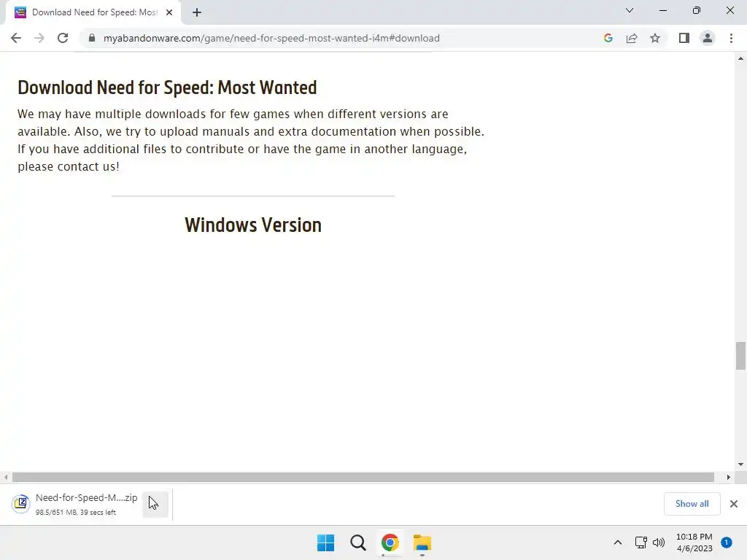This screenshot has height=560, width=747.
Task: Open a new tab
Action: pos(197,12)
